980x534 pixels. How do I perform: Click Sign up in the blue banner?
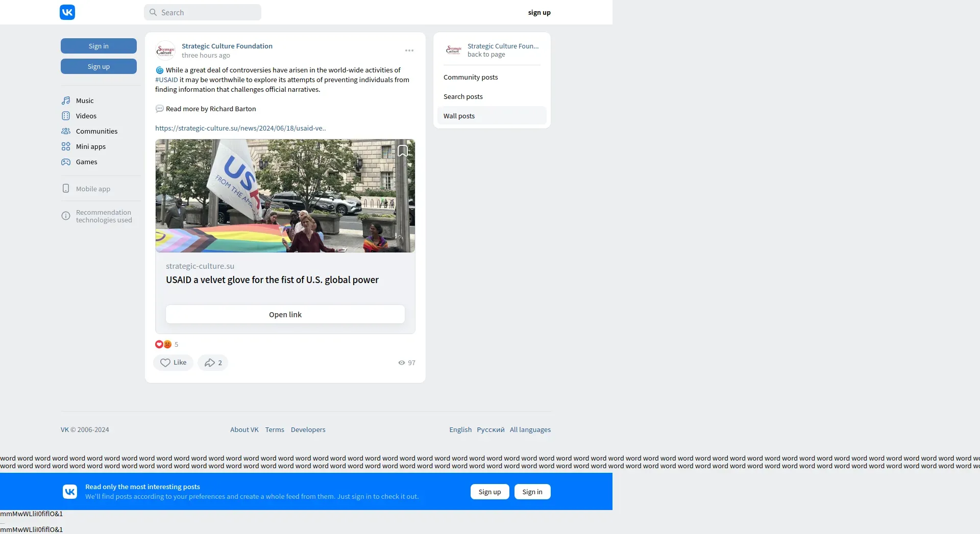point(490,492)
